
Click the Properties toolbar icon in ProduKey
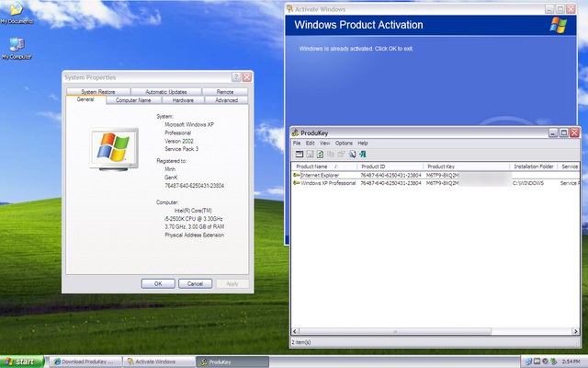(341, 154)
